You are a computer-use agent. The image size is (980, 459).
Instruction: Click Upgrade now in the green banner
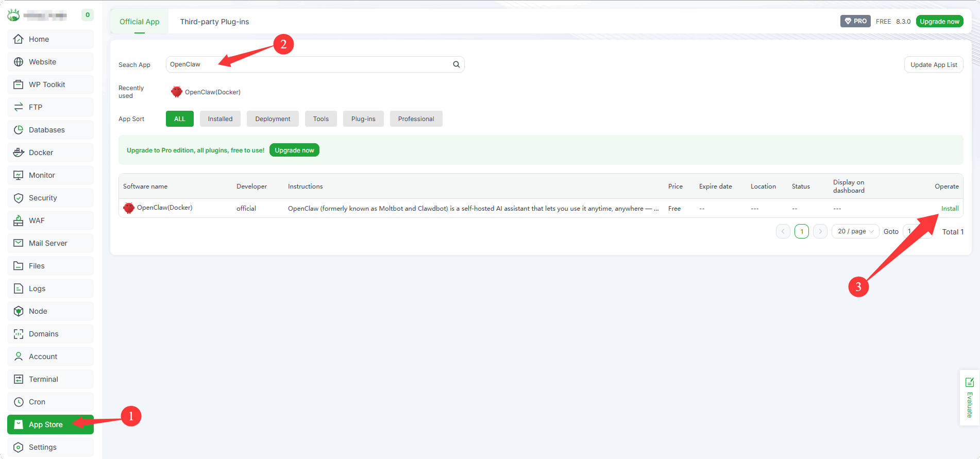coord(294,150)
